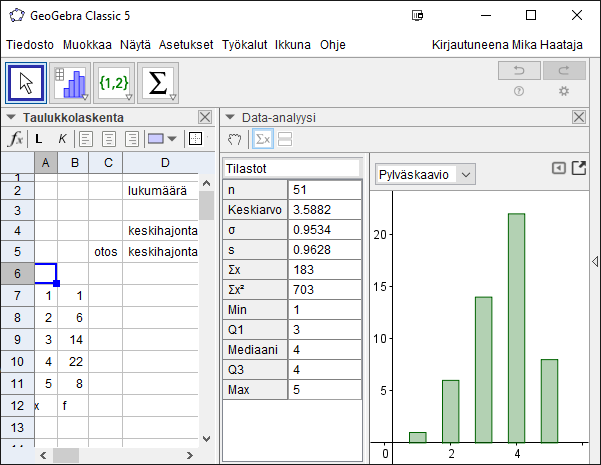Collapse the Taulukkolaskenta panel triangle
The width and height of the screenshot is (601, 465).
click(x=11, y=117)
